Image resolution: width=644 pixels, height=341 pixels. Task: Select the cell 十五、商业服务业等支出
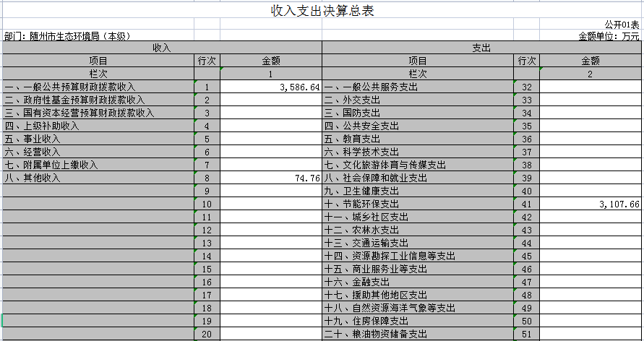tap(418, 269)
